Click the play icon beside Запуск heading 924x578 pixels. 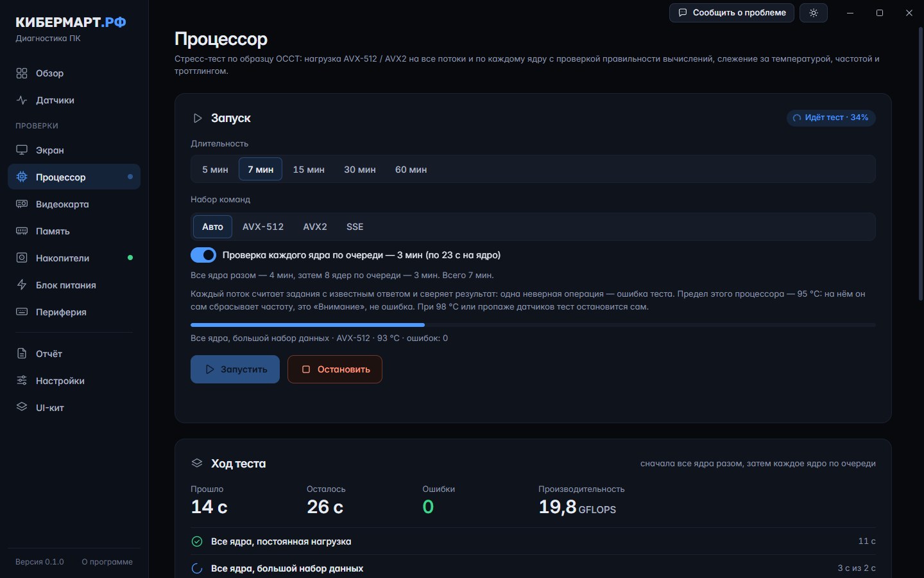click(x=198, y=118)
